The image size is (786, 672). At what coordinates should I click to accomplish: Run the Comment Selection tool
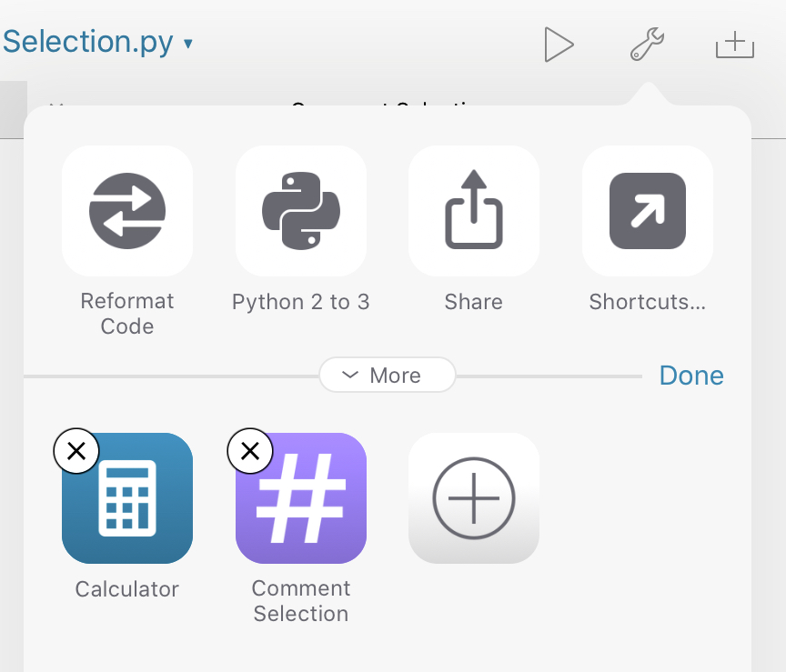pyautogui.click(x=300, y=498)
